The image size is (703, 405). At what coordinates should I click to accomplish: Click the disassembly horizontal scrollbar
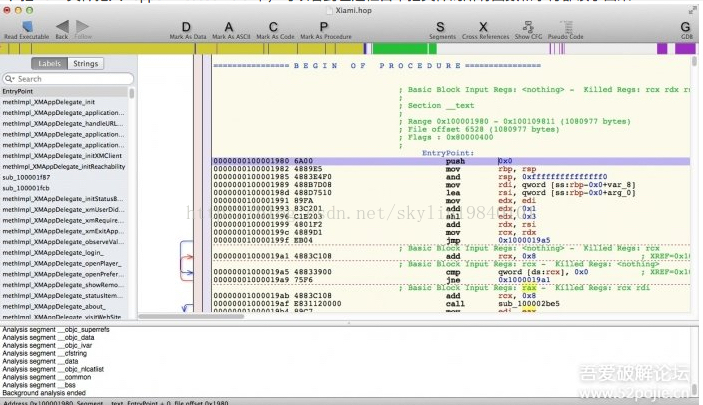(x=191, y=316)
